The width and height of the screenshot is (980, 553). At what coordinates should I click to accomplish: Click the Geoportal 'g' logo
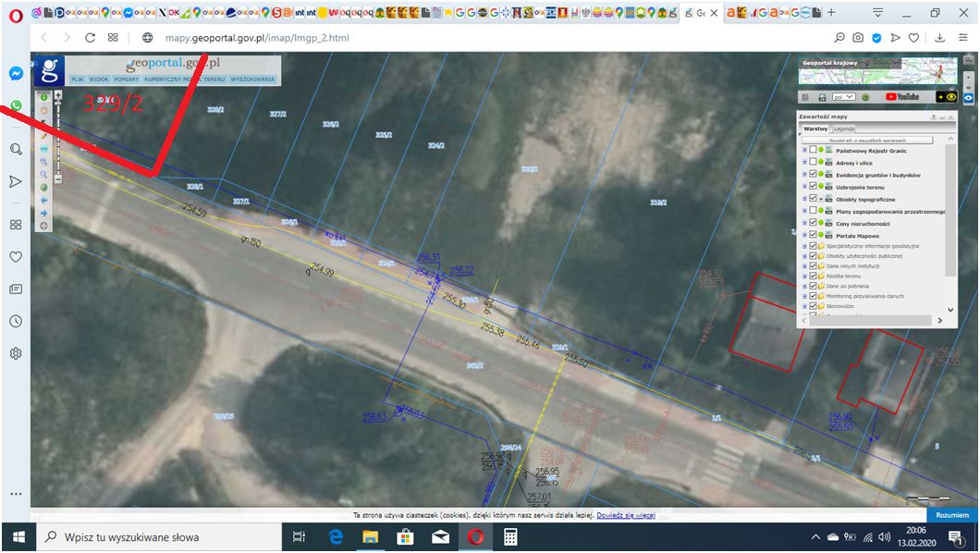pos(49,70)
